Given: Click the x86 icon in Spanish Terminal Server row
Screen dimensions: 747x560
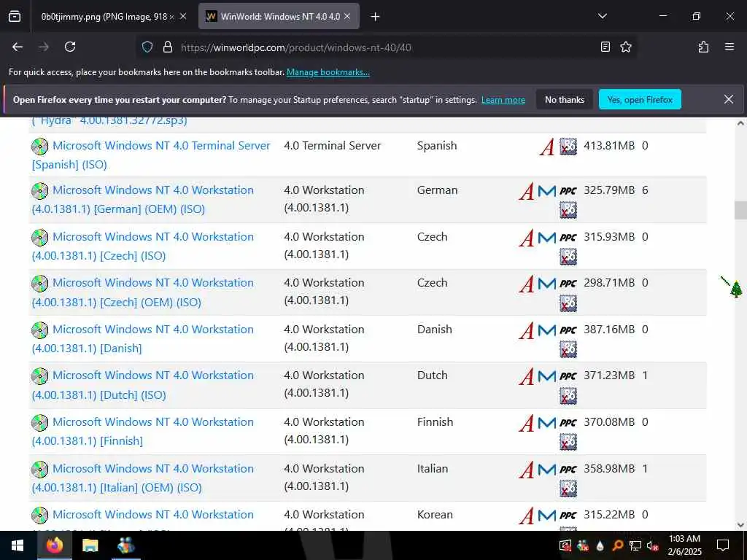Looking at the screenshot, I should point(568,147).
